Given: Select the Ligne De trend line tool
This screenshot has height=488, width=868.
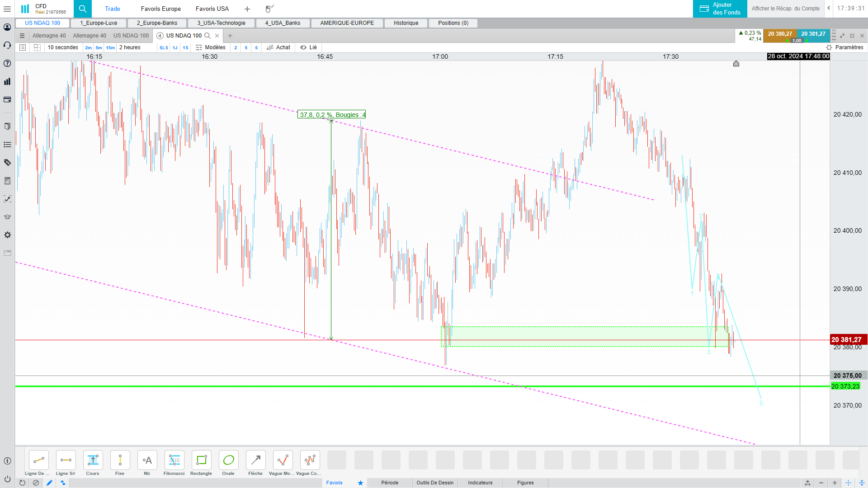Looking at the screenshot, I should 38,460.
